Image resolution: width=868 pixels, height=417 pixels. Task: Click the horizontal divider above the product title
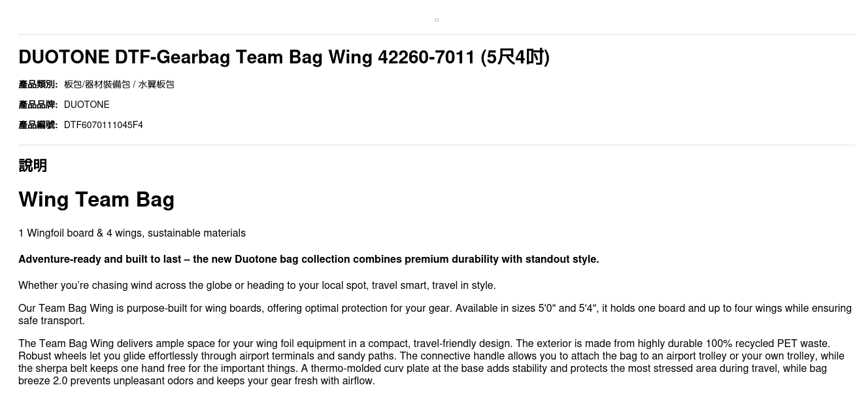click(x=437, y=35)
